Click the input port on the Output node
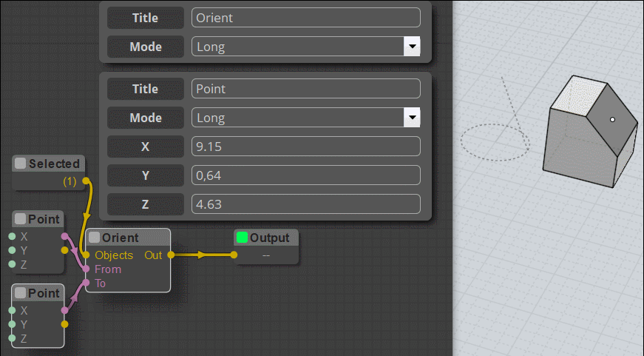 click(x=234, y=255)
